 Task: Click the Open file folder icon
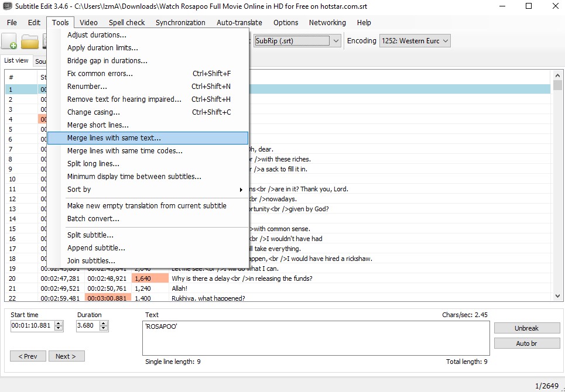click(30, 42)
